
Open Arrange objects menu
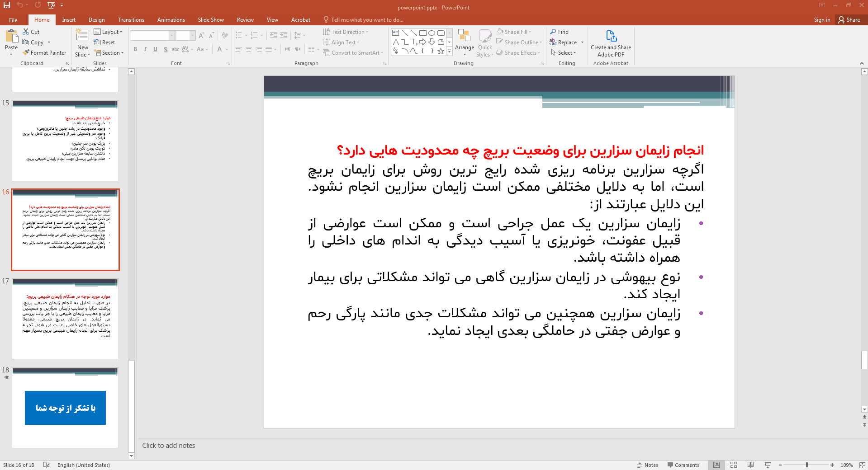465,43
